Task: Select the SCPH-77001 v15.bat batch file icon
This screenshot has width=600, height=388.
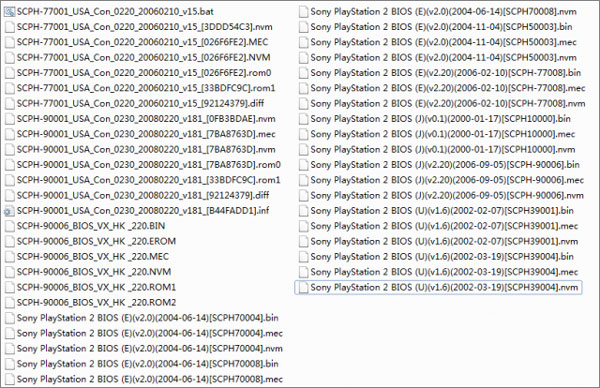Action: tap(9, 12)
